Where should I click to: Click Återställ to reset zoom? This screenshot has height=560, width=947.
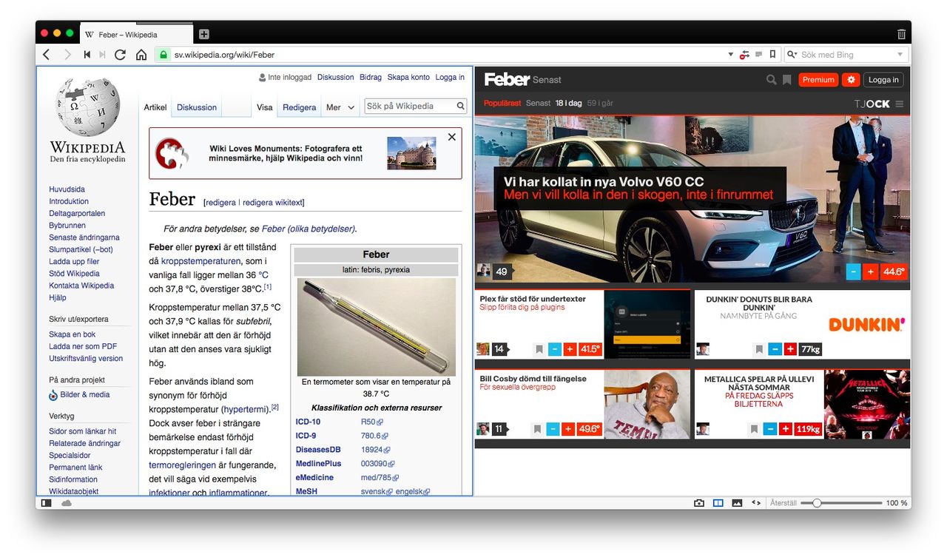(x=783, y=503)
